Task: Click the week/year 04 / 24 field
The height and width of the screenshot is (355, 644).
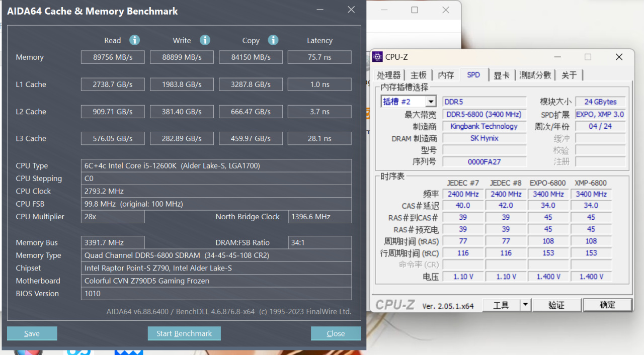Action: coord(600,126)
